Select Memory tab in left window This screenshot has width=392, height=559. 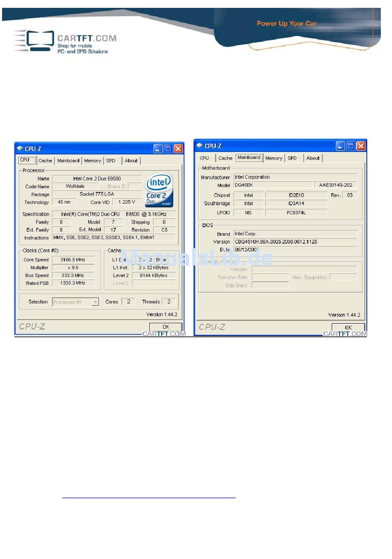pos(92,161)
